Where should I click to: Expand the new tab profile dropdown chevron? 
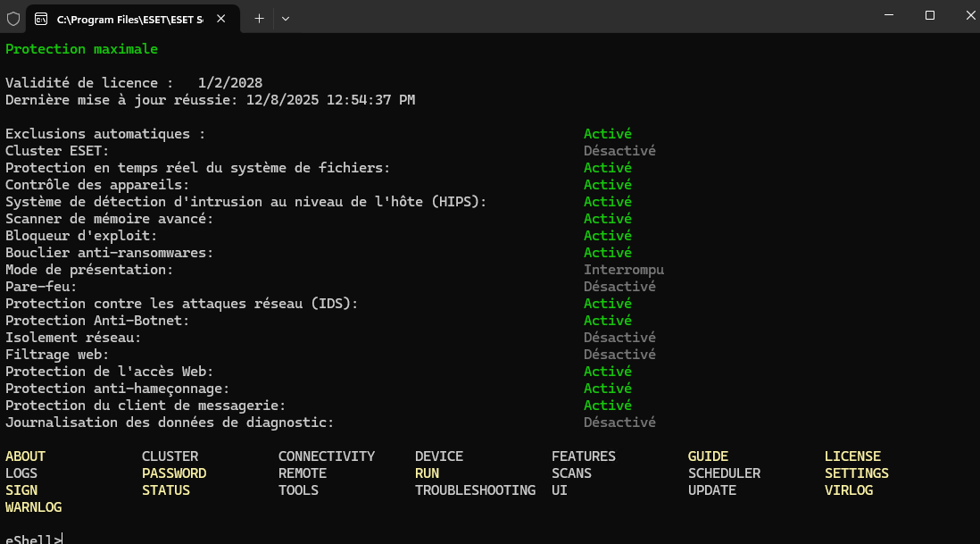click(286, 18)
